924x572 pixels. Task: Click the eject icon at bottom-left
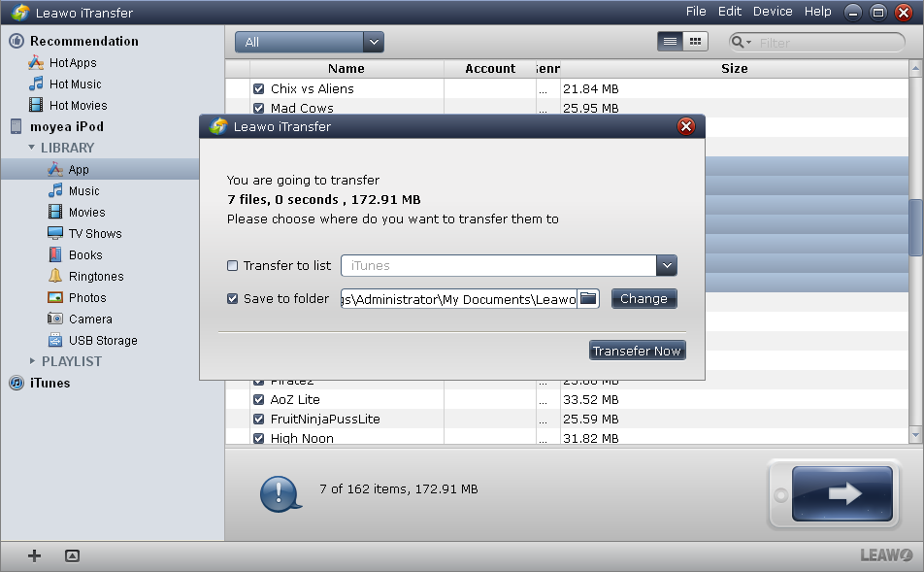pos(72,555)
